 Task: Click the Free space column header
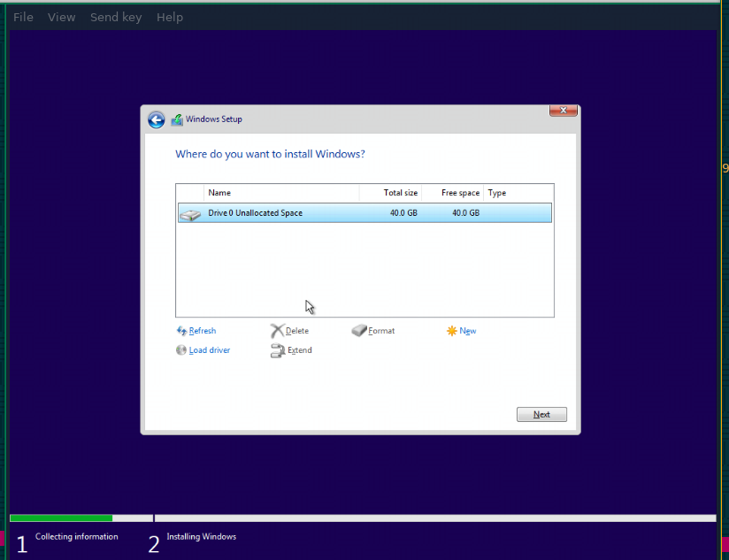click(x=452, y=193)
